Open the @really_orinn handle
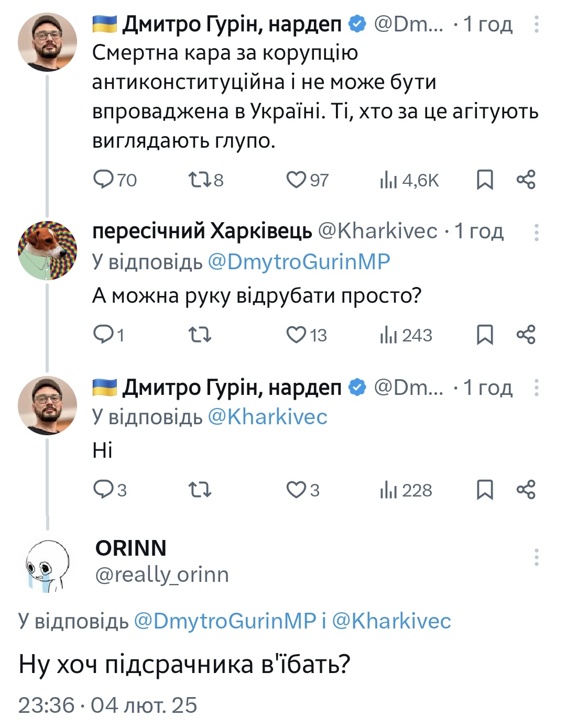This screenshot has height=728, width=566. pos(162,575)
